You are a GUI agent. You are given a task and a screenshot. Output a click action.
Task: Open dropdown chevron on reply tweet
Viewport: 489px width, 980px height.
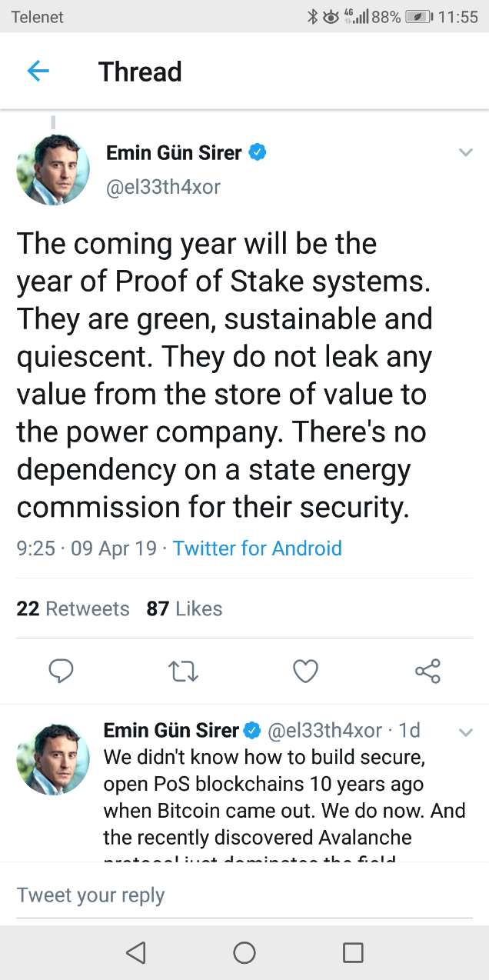point(465,732)
